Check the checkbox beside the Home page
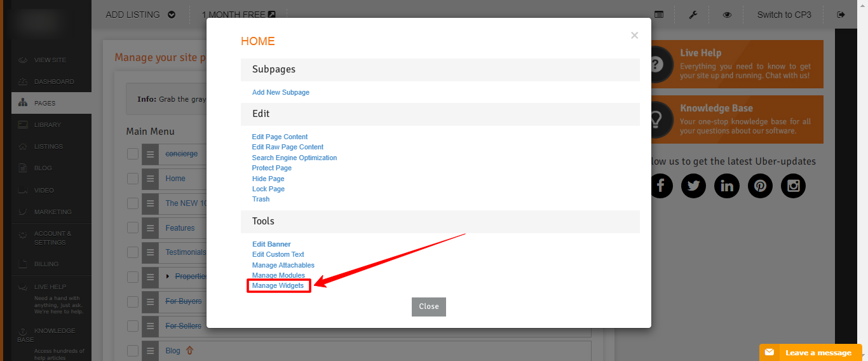This screenshot has height=361, width=868. click(x=132, y=179)
